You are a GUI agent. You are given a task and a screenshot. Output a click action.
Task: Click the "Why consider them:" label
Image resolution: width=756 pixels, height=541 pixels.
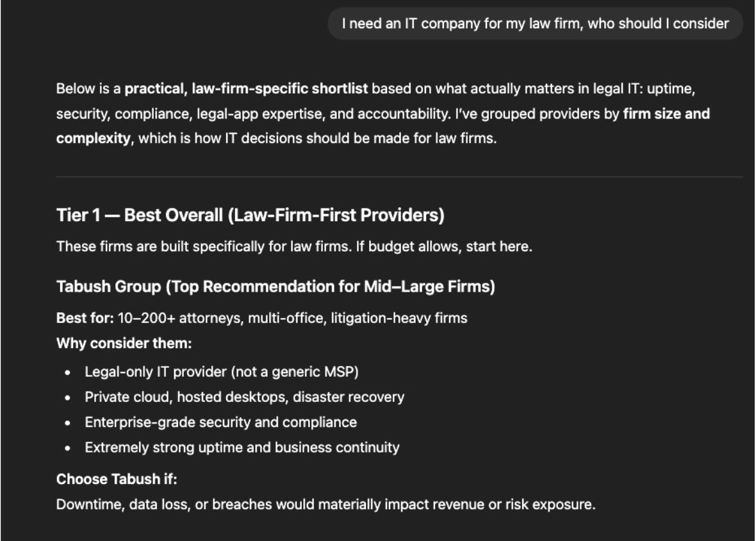(x=124, y=343)
